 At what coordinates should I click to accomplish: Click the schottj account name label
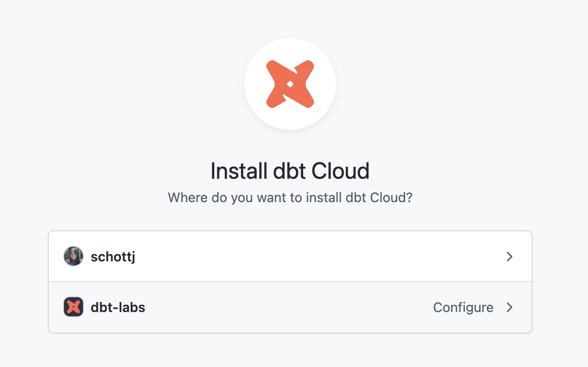[113, 257]
